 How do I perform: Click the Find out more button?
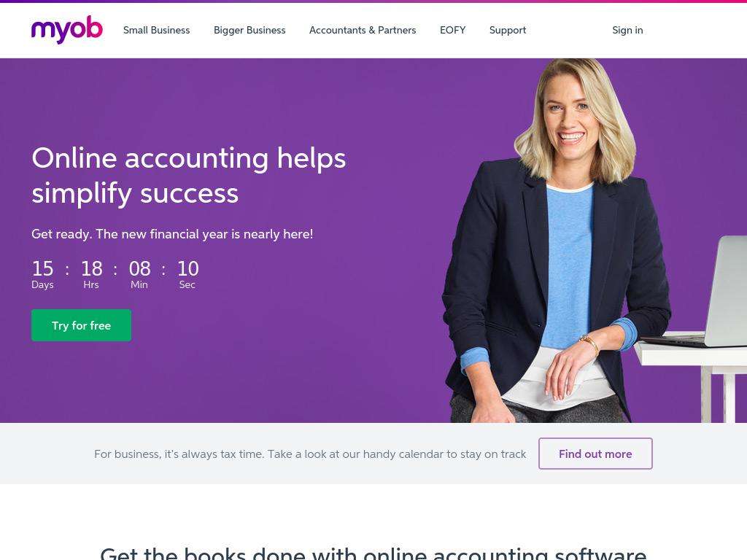(x=595, y=454)
